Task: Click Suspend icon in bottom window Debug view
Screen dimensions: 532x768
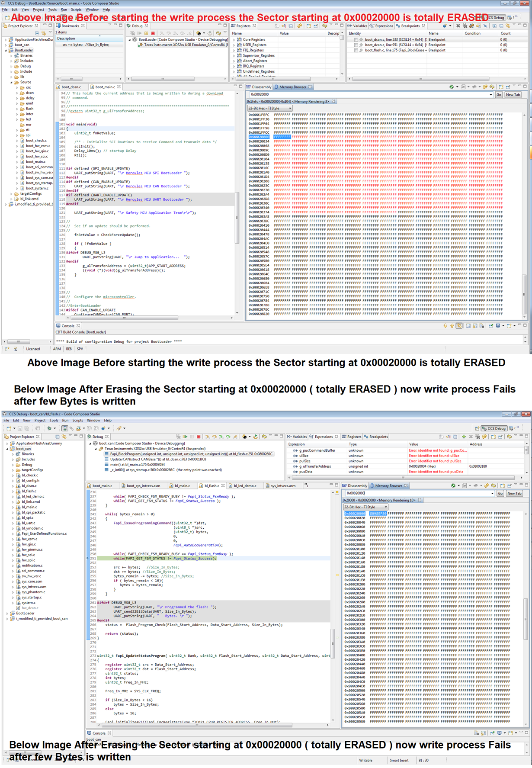Action: (x=192, y=437)
